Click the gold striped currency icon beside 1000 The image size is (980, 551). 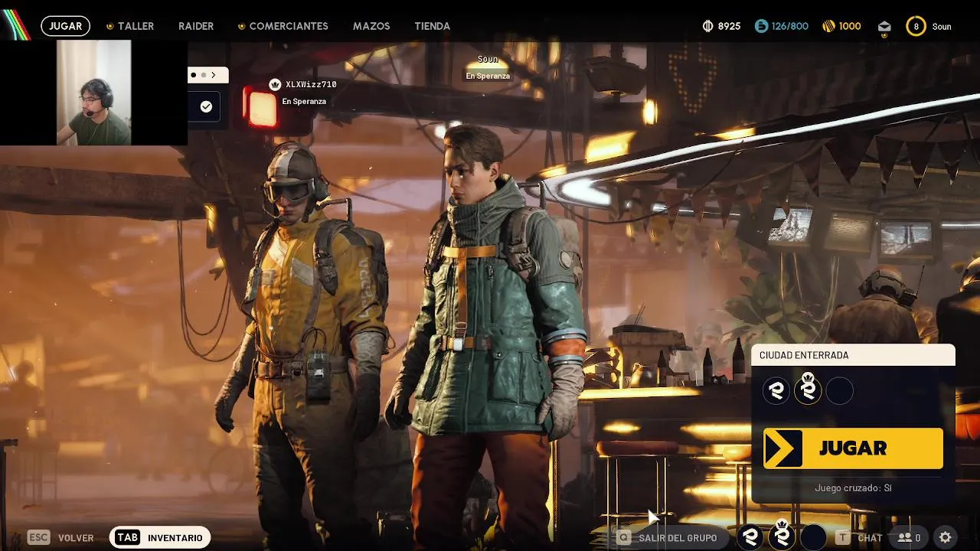pyautogui.click(x=828, y=26)
